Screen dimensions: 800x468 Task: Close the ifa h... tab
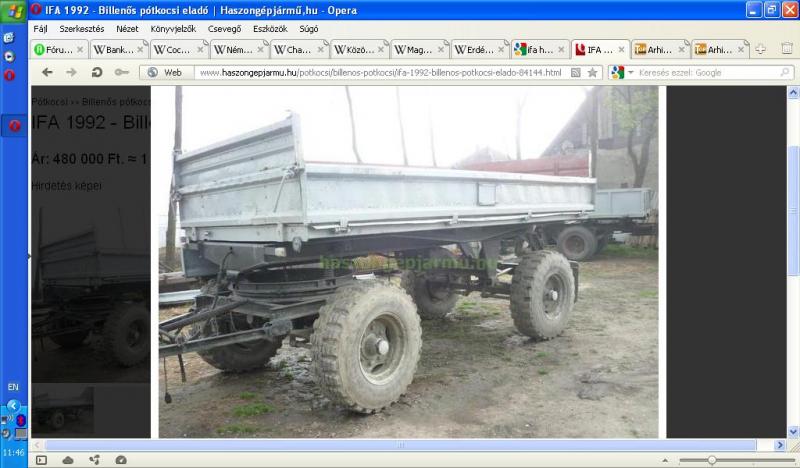pos(562,50)
